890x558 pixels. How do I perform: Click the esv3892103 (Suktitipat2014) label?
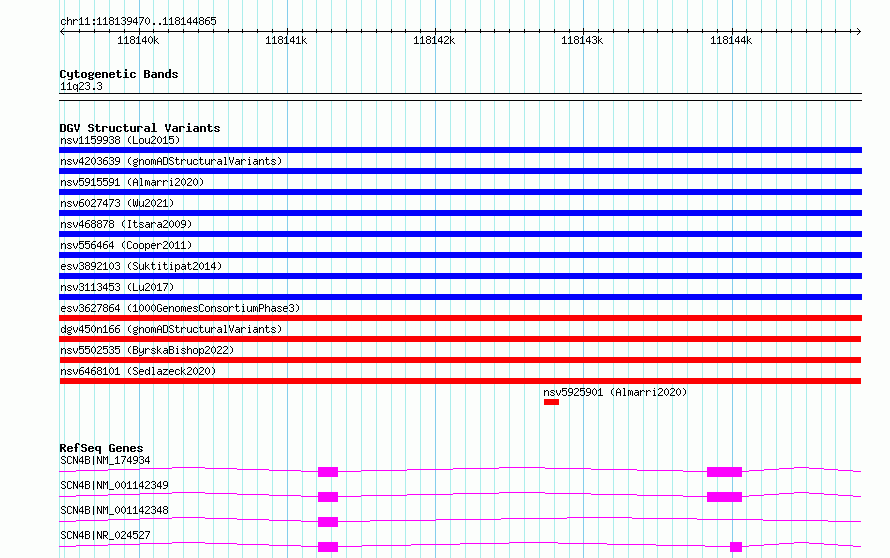[141, 266]
